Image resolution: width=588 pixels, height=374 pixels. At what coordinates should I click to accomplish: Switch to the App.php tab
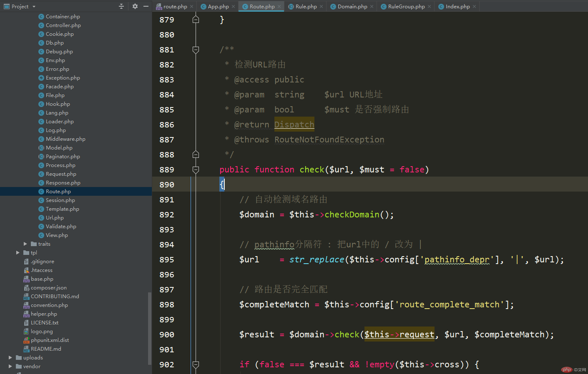(x=218, y=6)
